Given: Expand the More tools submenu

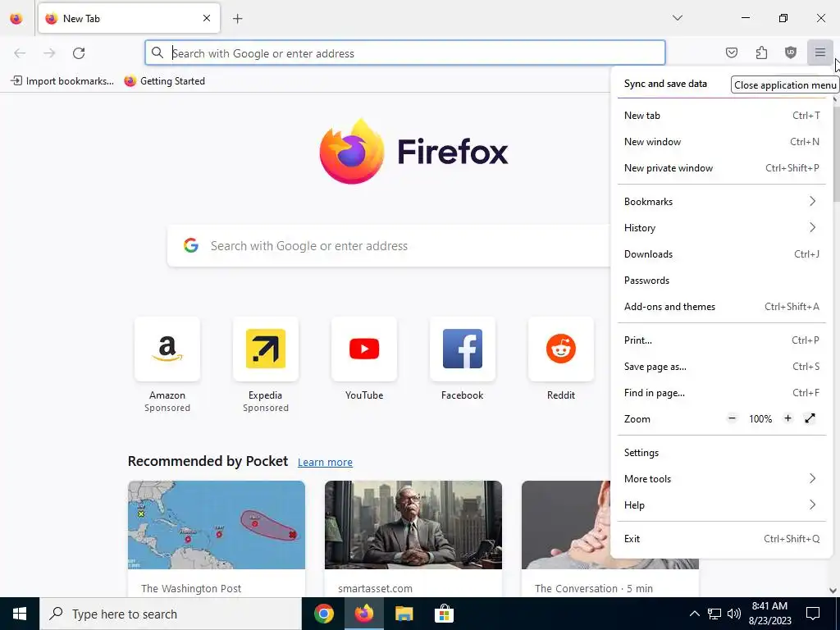Looking at the screenshot, I should pyautogui.click(x=722, y=479).
